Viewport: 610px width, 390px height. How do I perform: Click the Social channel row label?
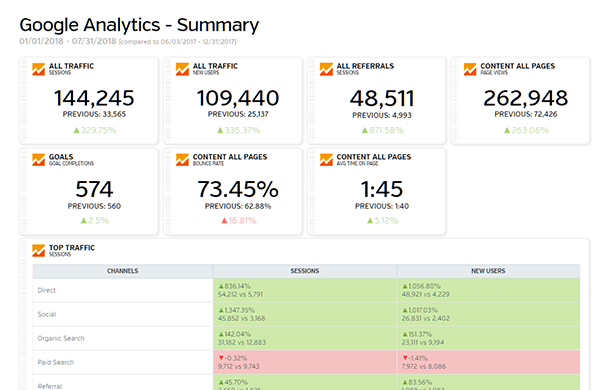47,314
